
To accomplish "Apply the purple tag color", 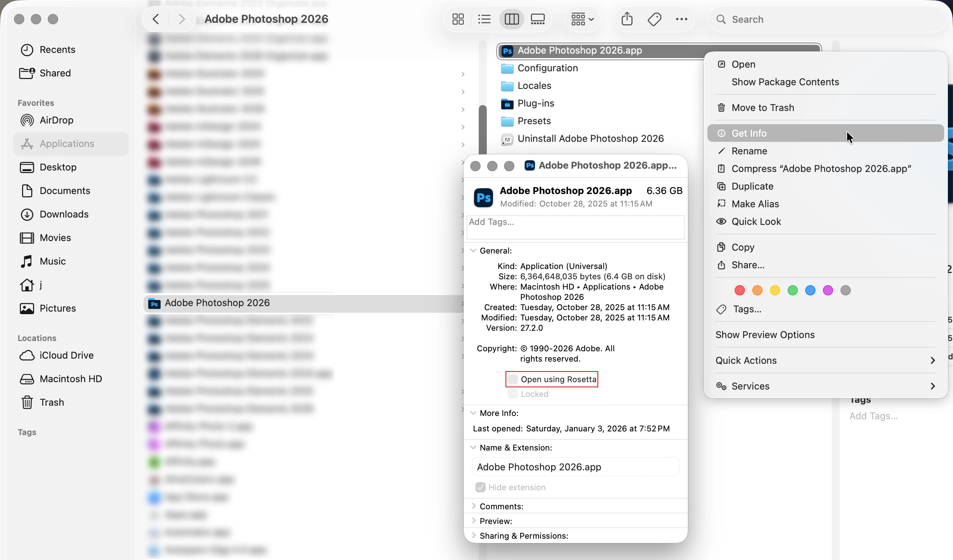I will [x=828, y=290].
